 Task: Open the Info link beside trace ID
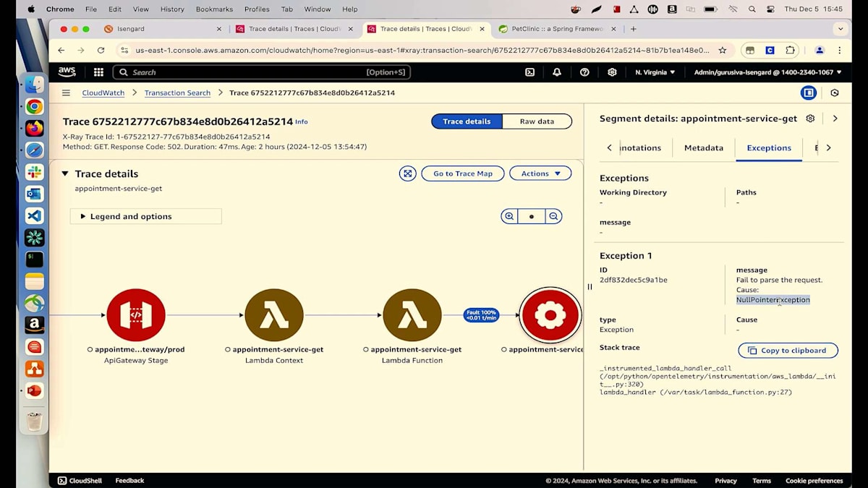tap(302, 122)
